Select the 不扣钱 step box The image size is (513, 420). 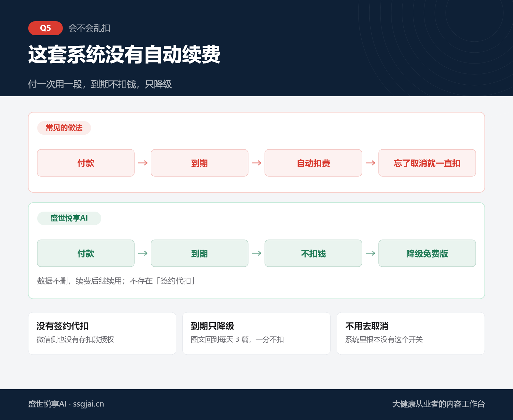click(313, 253)
